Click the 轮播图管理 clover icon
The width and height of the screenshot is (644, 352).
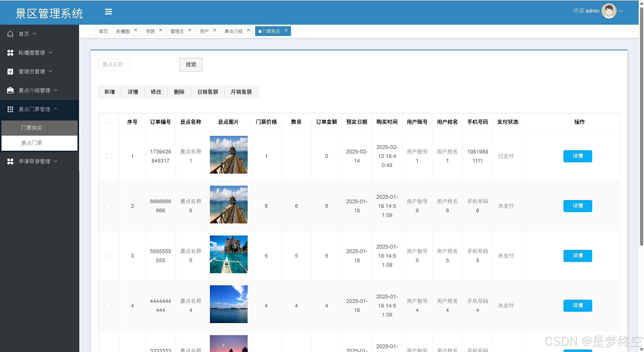pyautogui.click(x=10, y=53)
